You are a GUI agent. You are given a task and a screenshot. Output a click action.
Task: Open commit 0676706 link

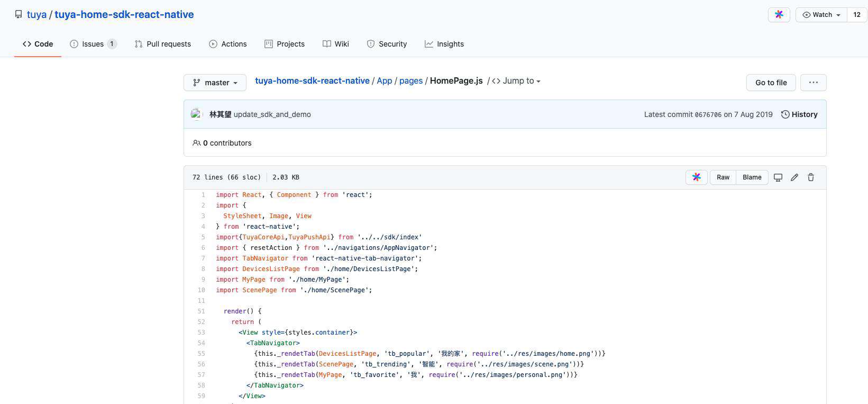click(708, 114)
